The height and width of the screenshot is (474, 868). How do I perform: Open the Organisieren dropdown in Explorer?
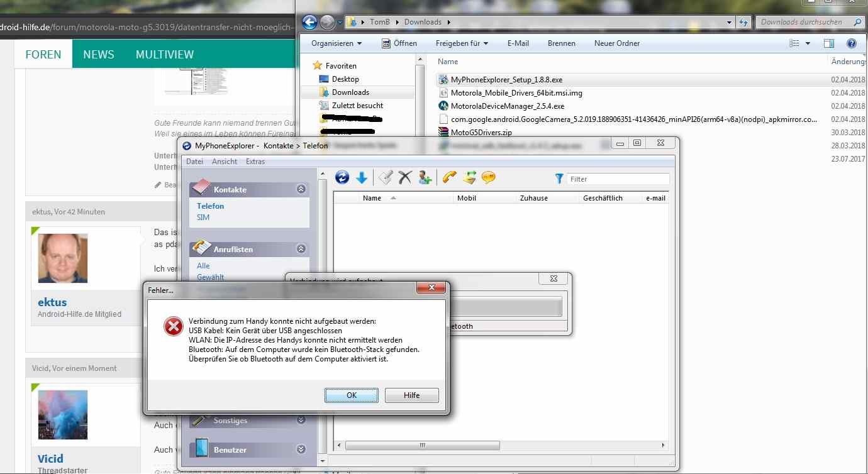337,43
